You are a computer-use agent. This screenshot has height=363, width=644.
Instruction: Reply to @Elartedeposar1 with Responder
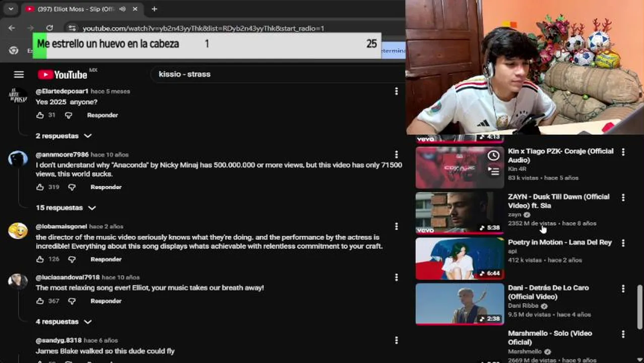(102, 115)
